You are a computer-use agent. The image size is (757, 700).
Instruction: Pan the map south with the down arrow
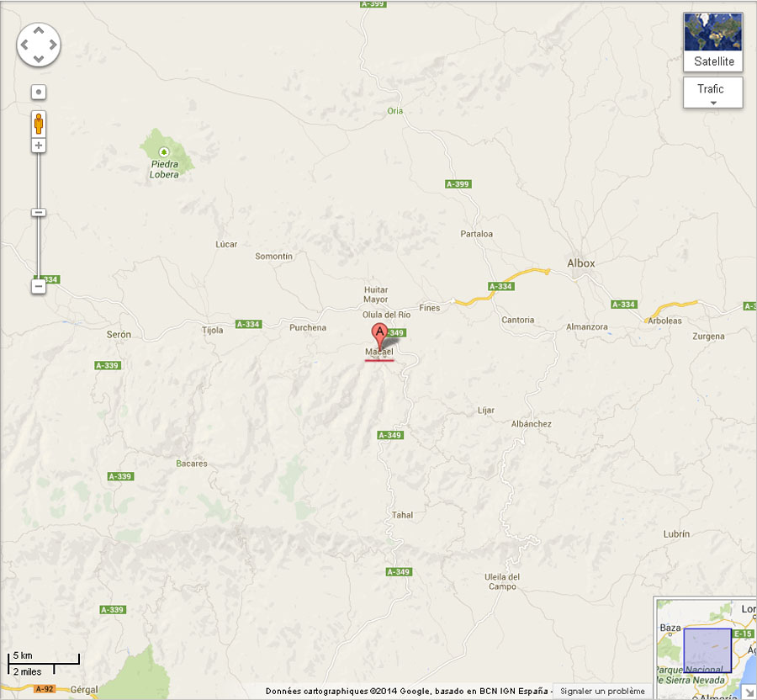[39, 59]
